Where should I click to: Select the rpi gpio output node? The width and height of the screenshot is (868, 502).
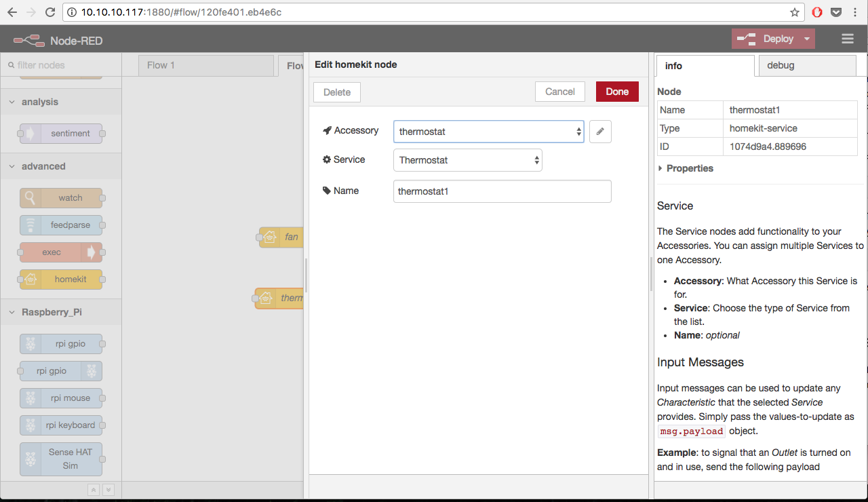click(61, 371)
